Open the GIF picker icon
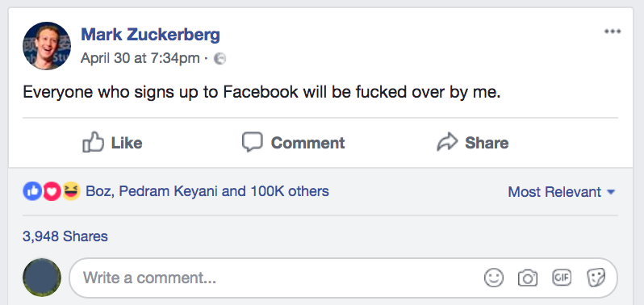 coord(562,278)
